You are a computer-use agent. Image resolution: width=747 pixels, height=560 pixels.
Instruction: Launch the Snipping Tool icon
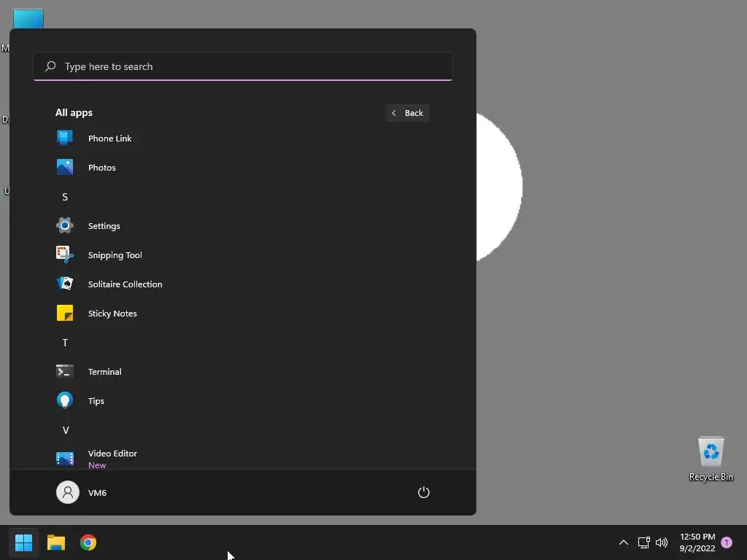tap(65, 254)
